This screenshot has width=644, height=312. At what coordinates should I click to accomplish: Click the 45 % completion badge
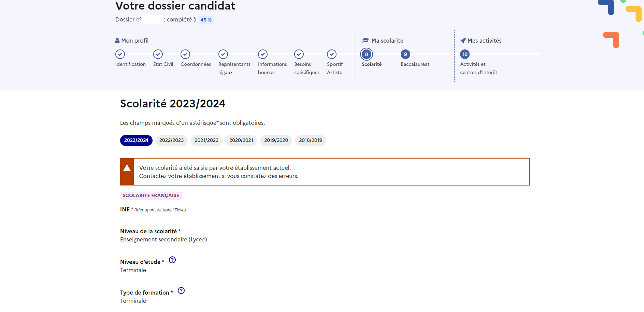point(206,20)
